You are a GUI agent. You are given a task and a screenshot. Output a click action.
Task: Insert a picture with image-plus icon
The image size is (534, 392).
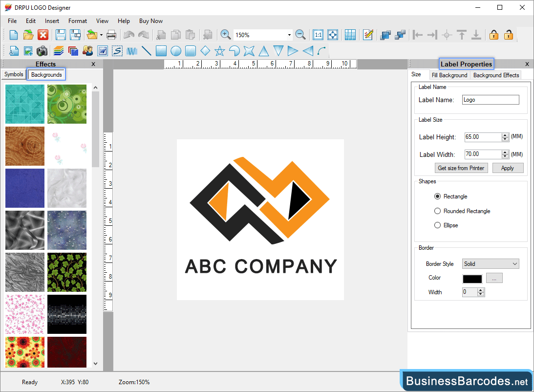pos(28,51)
